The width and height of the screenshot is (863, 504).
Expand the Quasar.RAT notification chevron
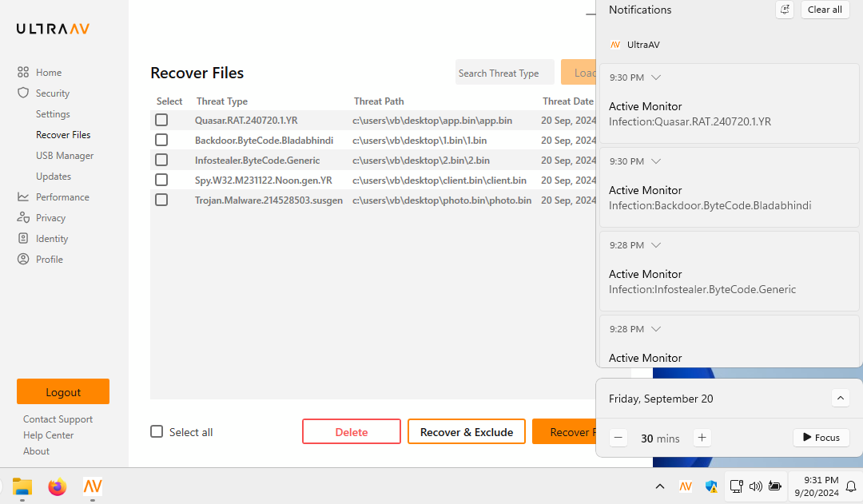coord(656,77)
